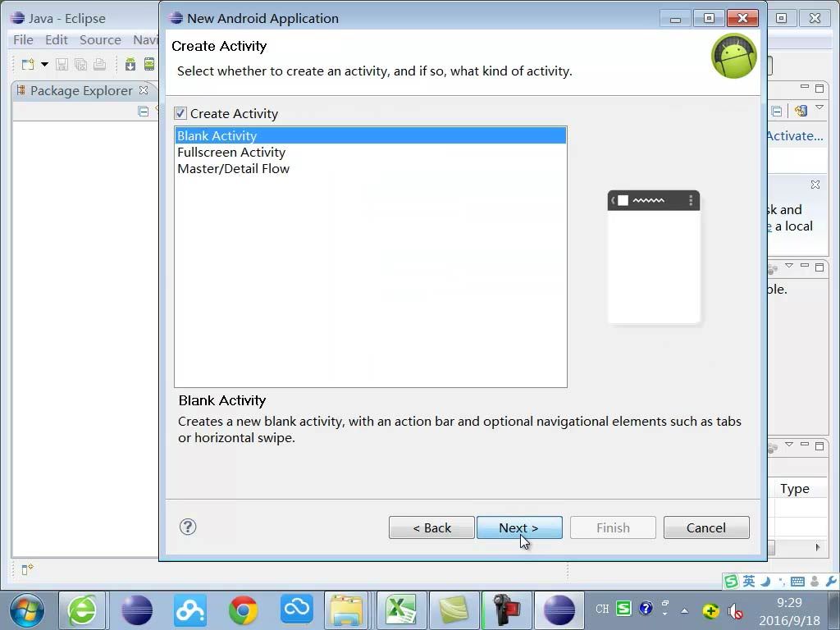Open the Android SDK Manager icon
This screenshot has width=840, height=630.
coord(130,65)
